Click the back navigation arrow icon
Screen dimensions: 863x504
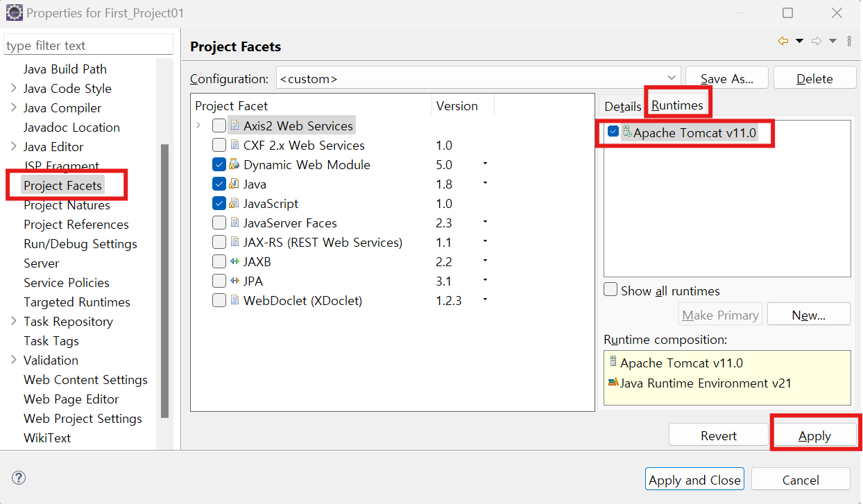tap(783, 42)
